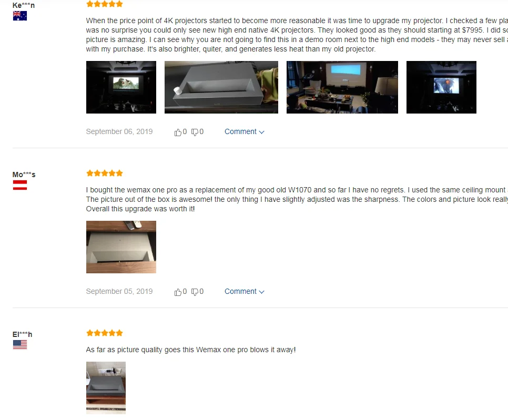Click the Austrian flag under Mo***s

[20, 185]
